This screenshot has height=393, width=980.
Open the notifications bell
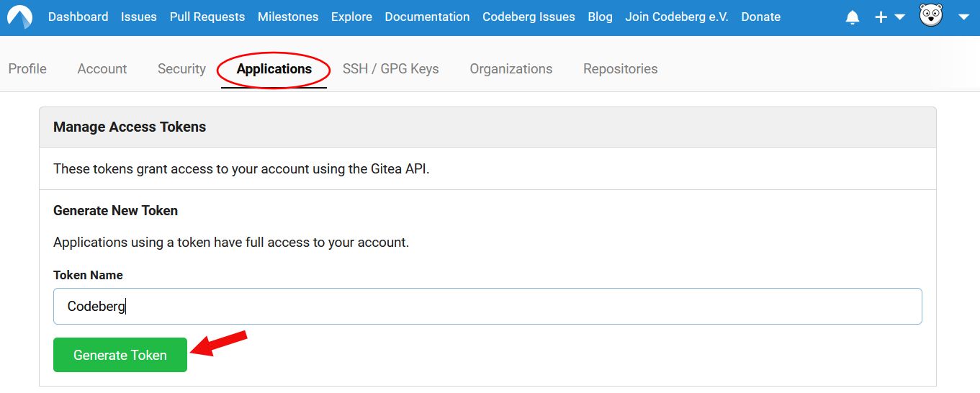coord(853,17)
